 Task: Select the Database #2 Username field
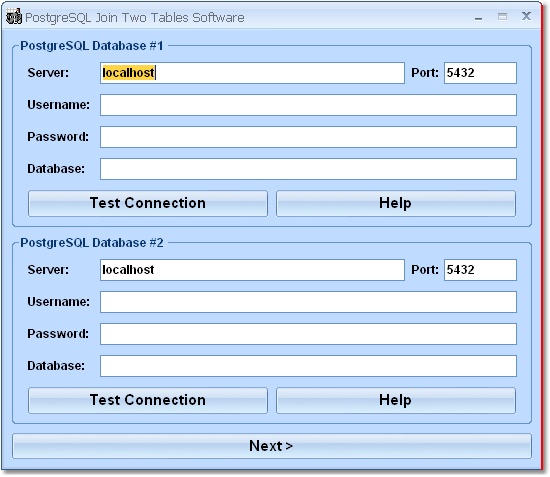(x=308, y=302)
